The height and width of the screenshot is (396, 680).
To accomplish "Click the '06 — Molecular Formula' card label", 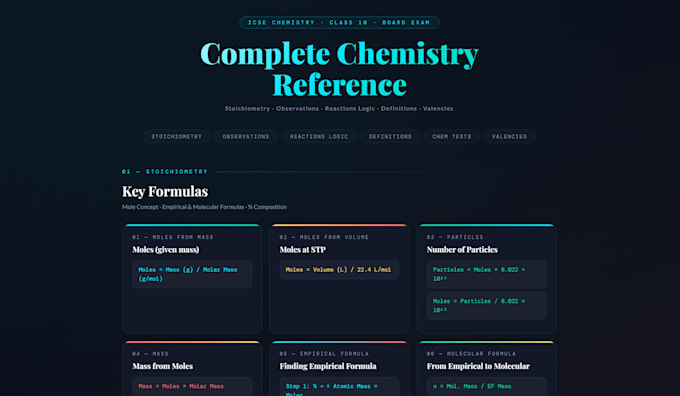I will pyautogui.click(x=471, y=354).
